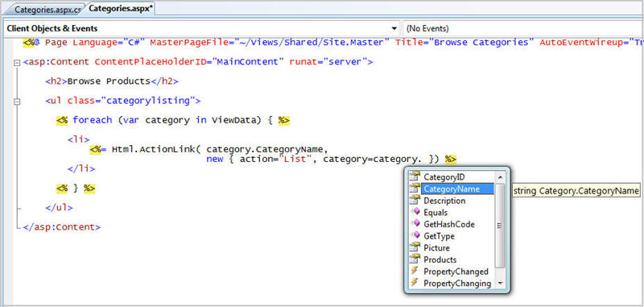Click the PropertyChanging lightning event icon

coord(415,283)
